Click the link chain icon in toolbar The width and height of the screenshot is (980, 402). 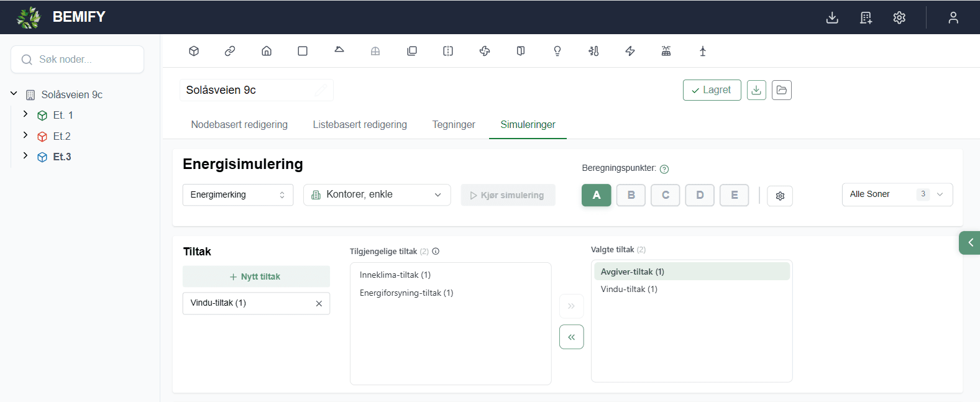click(x=230, y=51)
